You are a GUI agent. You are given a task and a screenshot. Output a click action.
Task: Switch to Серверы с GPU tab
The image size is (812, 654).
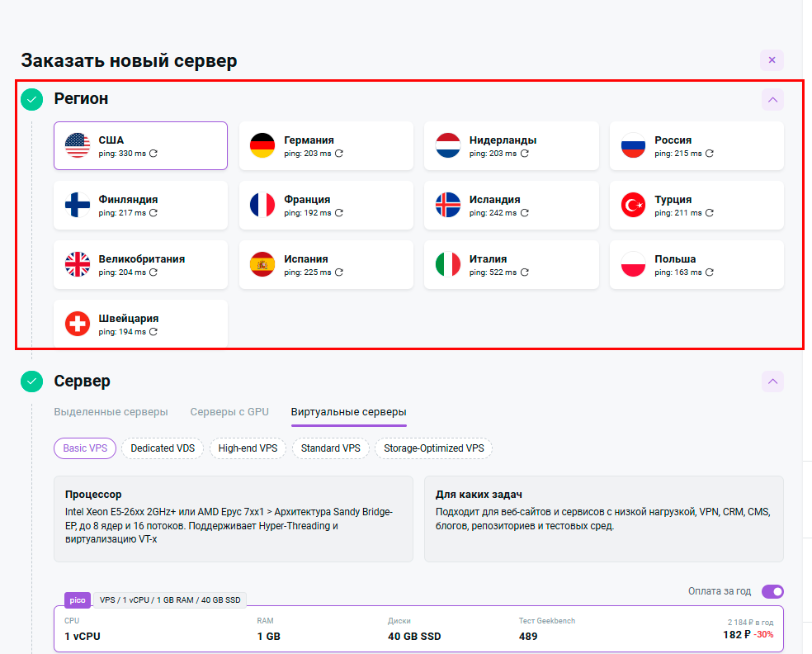(229, 412)
